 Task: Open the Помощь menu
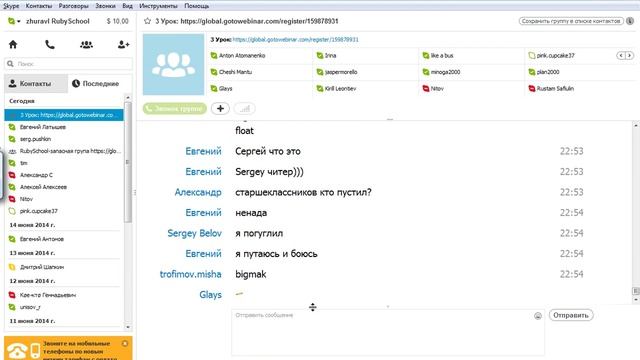[196, 6]
